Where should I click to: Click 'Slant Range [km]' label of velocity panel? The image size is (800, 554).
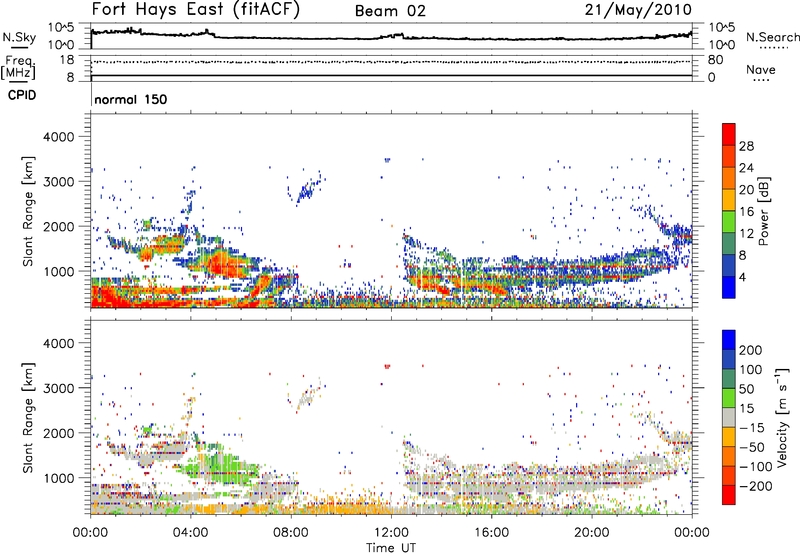coord(28,417)
